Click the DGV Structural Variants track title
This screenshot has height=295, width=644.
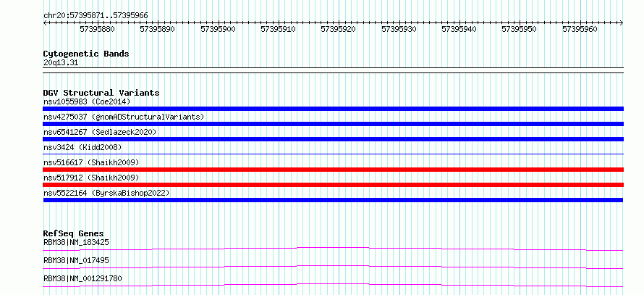point(101,93)
